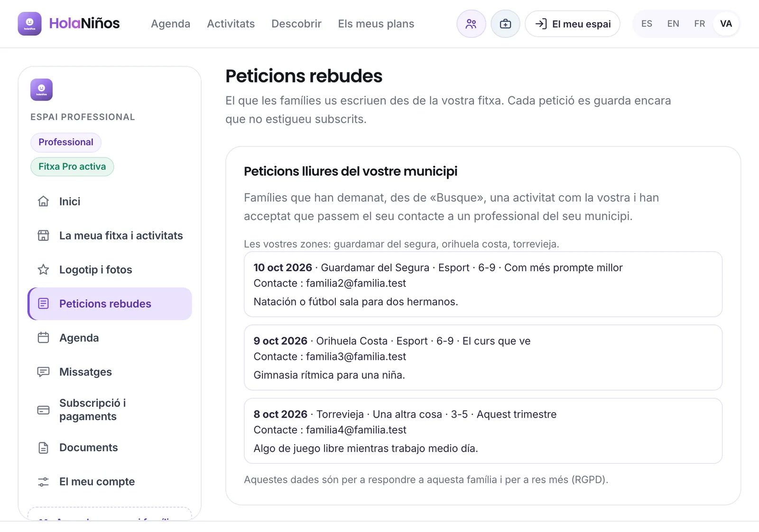Viewport: 759px width, 532px height.
Task: Select the 9 oct 2026 request date
Action: pos(280,341)
